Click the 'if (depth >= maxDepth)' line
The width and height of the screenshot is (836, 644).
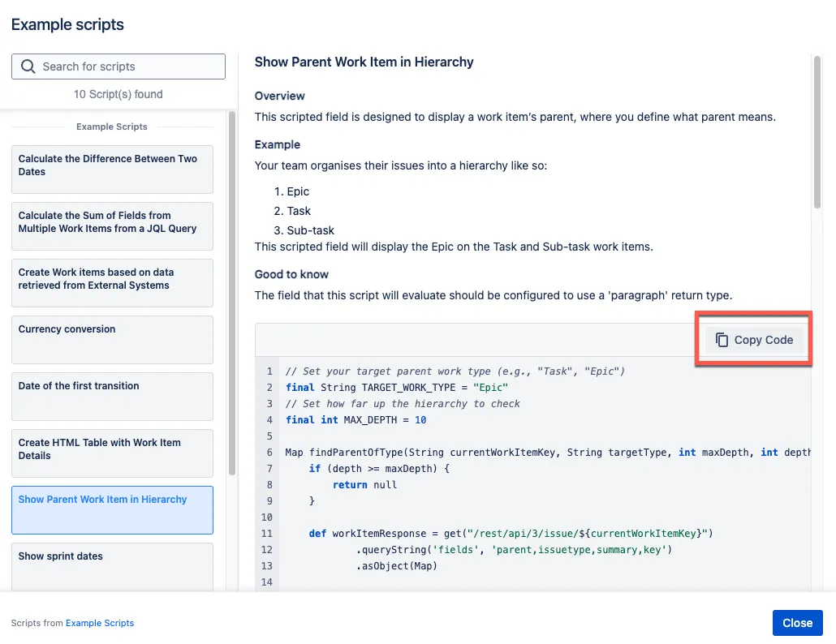(379, 468)
